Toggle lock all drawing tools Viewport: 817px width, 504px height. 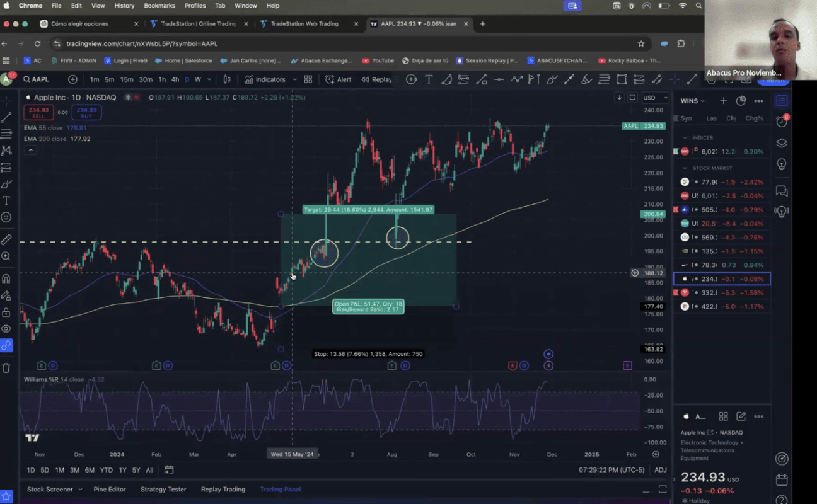click(6, 312)
